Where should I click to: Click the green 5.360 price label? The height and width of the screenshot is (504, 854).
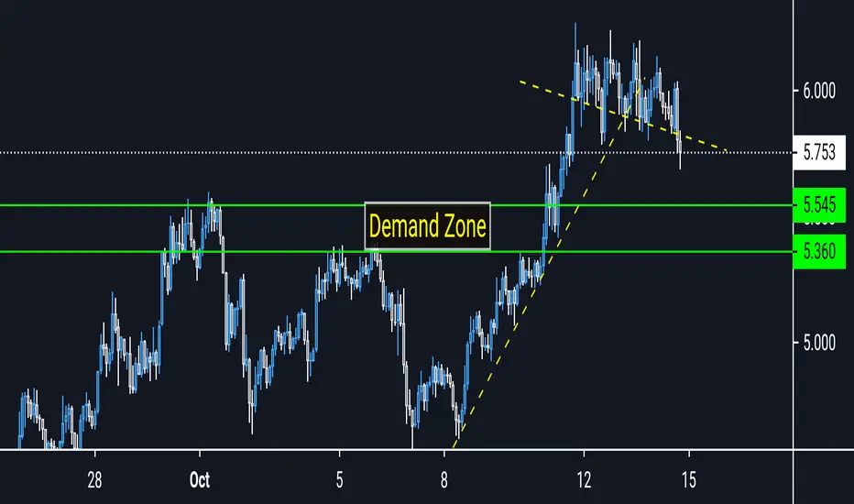[x=819, y=251]
